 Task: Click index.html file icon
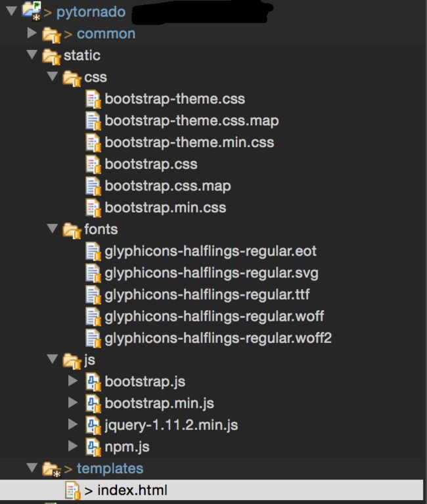click(73, 490)
